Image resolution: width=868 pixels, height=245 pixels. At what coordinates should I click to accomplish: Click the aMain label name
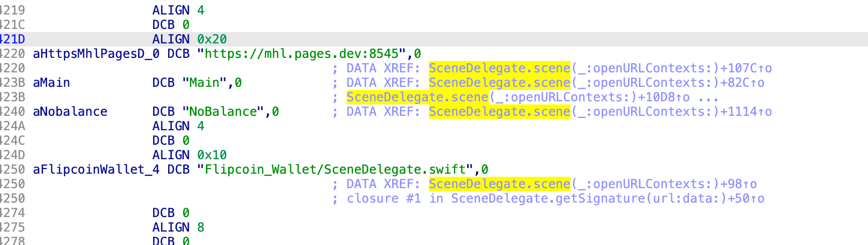coord(51,83)
